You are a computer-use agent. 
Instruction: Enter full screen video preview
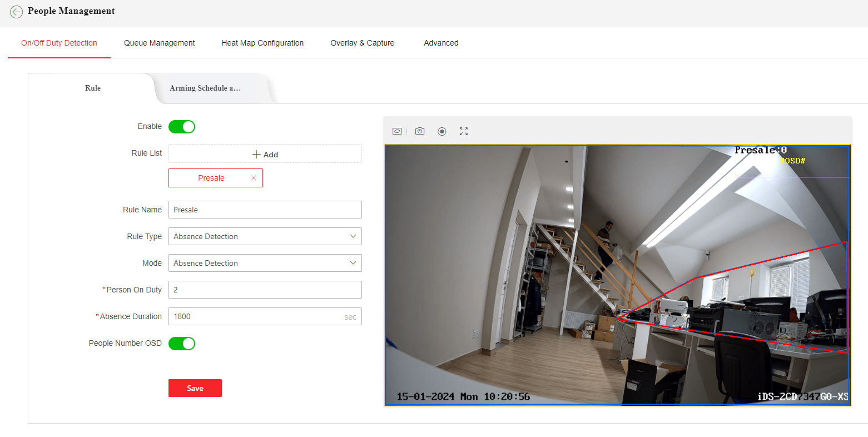point(464,131)
